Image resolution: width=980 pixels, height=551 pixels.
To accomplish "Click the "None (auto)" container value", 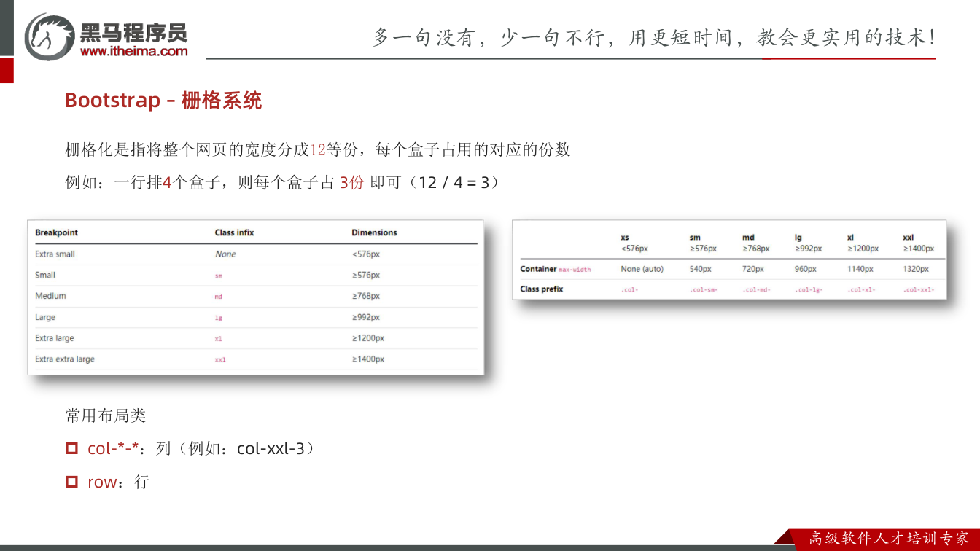I will (x=642, y=269).
